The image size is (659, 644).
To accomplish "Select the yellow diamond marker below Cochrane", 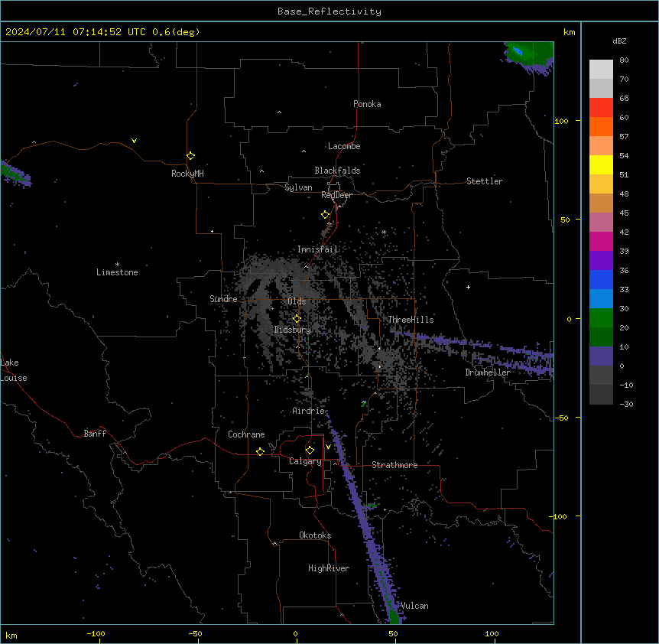I will coord(260,451).
